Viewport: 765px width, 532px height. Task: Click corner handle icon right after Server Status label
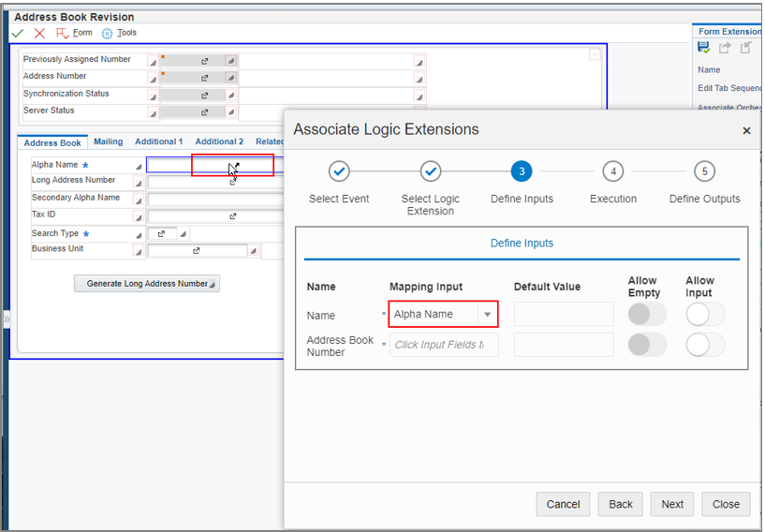(153, 113)
